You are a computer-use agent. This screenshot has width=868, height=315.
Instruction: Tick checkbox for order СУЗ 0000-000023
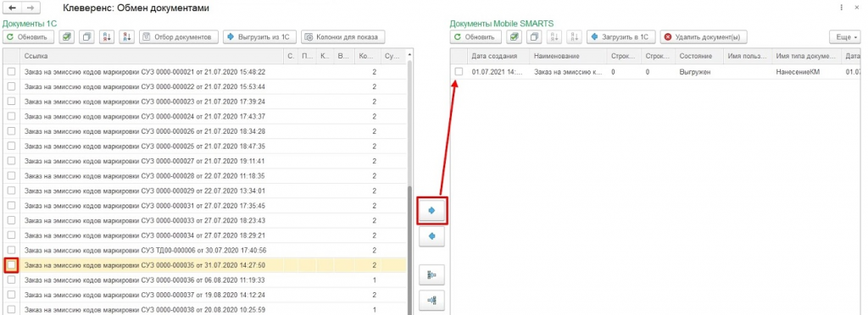[11, 101]
